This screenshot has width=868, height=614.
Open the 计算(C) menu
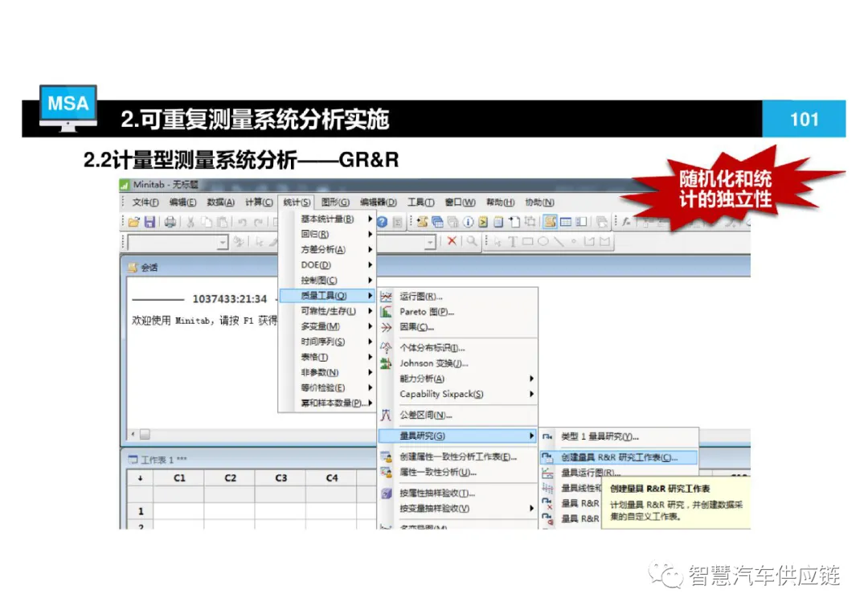click(x=259, y=203)
